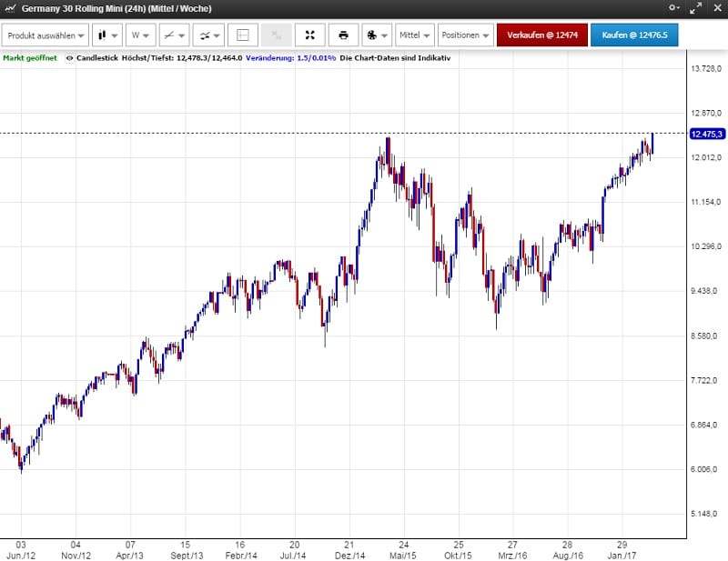Click the 'Germany 30 Rolling Mini' title
The image size is (728, 561).
pos(116,8)
